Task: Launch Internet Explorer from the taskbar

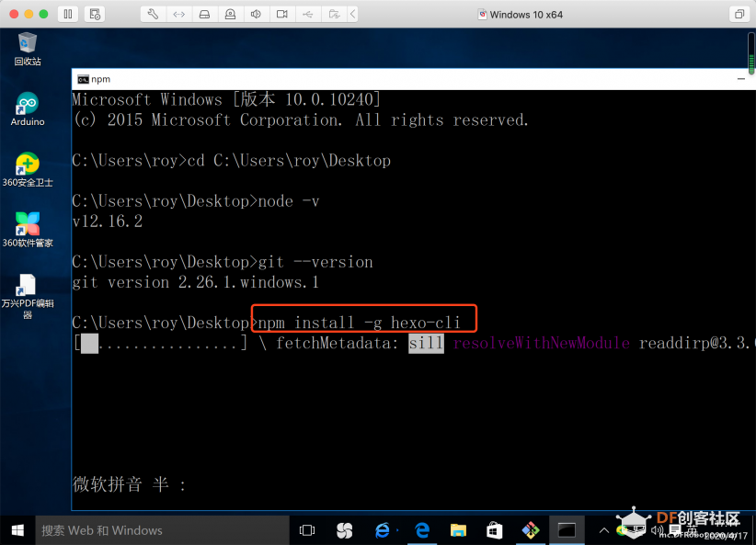Action: tap(383, 530)
